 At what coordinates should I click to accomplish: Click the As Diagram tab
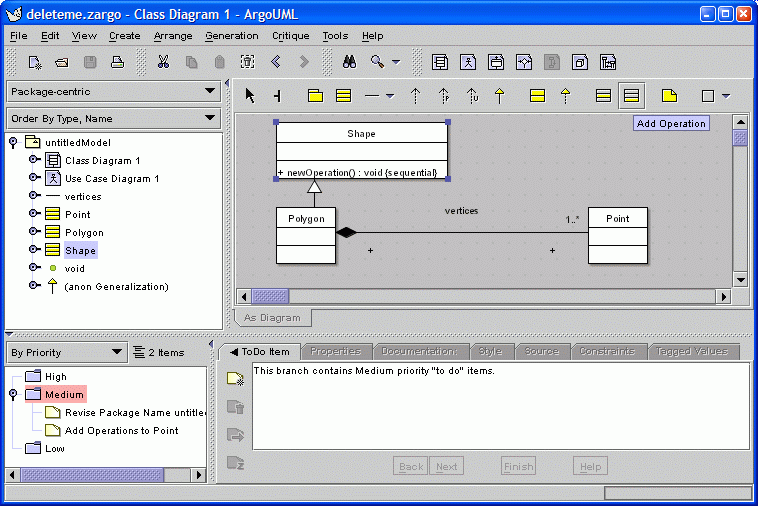click(272, 318)
